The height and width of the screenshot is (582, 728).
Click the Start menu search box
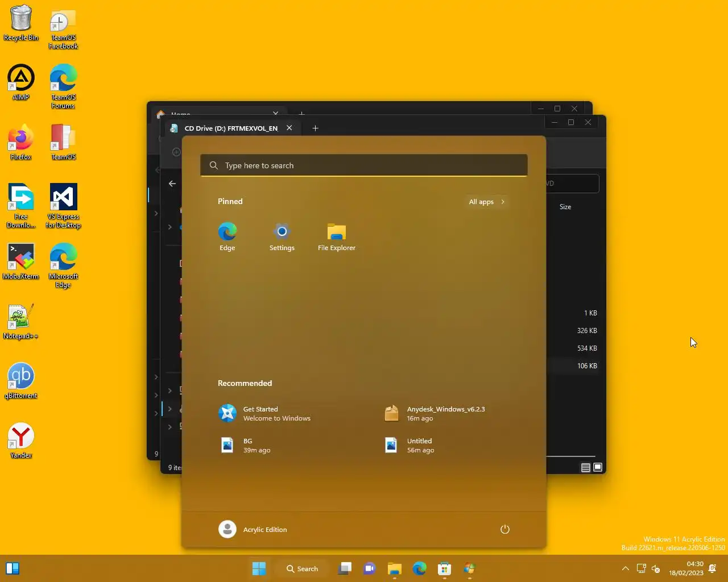(364, 165)
